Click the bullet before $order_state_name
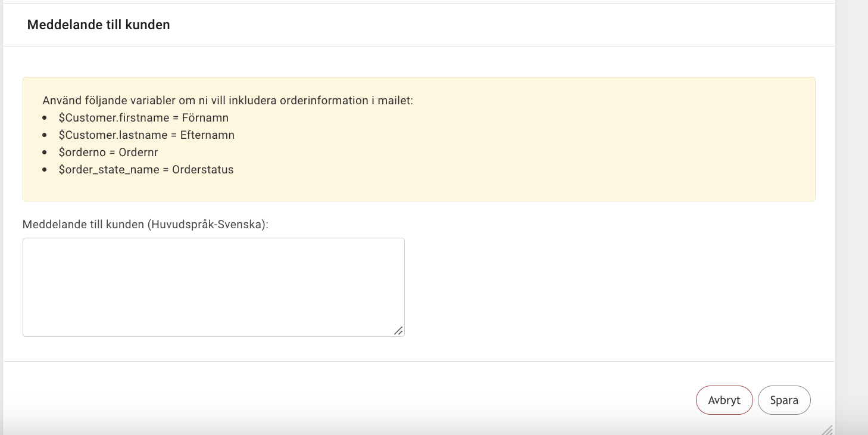This screenshot has width=868, height=435. click(x=45, y=170)
